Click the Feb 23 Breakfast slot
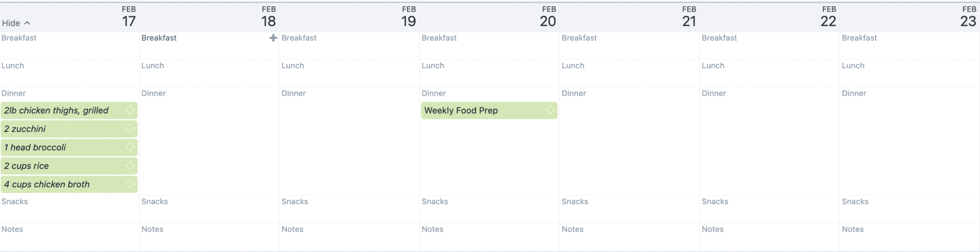This screenshot has height=252, width=980. [x=910, y=45]
